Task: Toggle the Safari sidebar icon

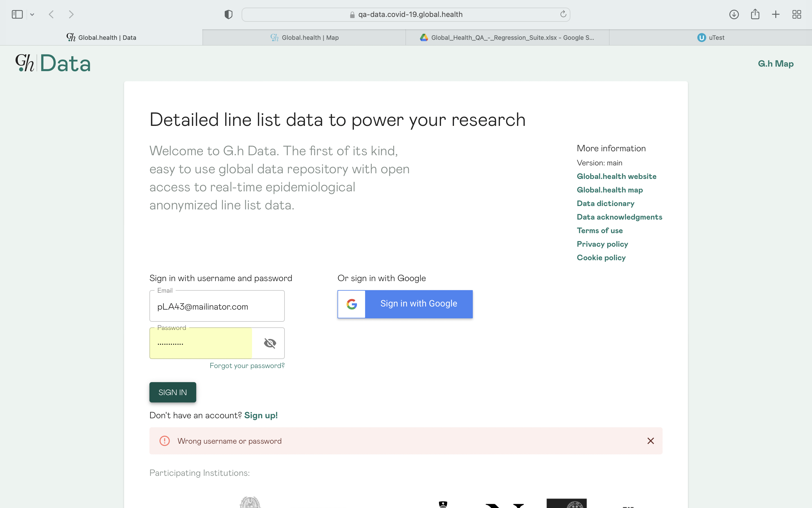Action: pyautogui.click(x=17, y=14)
